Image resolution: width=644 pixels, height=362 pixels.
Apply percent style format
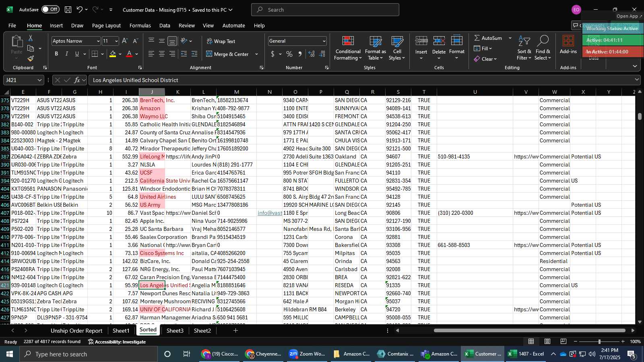click(289, 54)
